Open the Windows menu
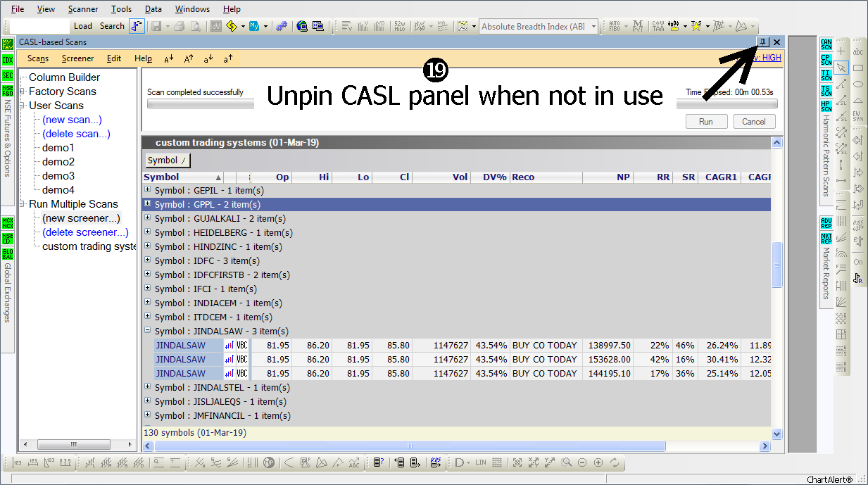868x485 pixels. pyautogui.click(x=192, y=9)
